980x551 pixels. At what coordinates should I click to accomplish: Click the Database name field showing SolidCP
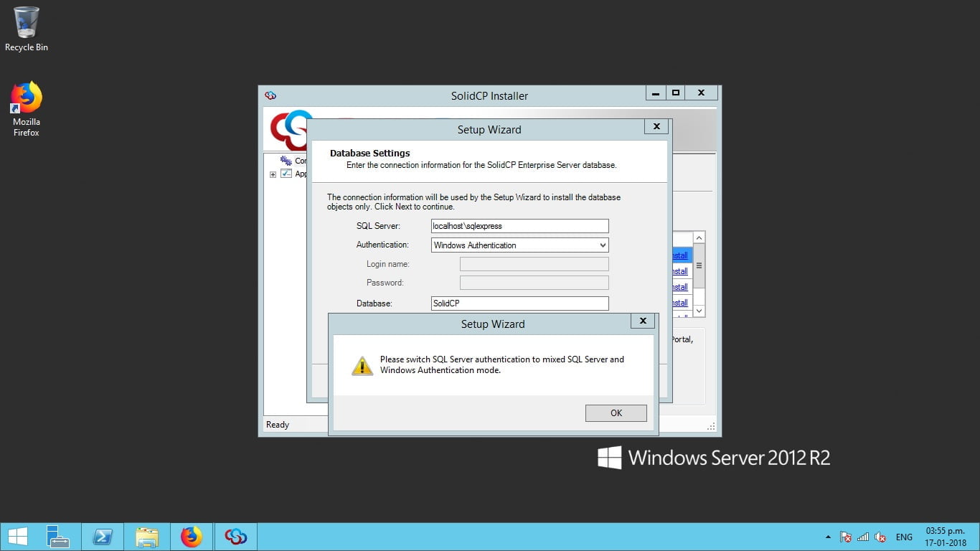click(x=520, y=303)
